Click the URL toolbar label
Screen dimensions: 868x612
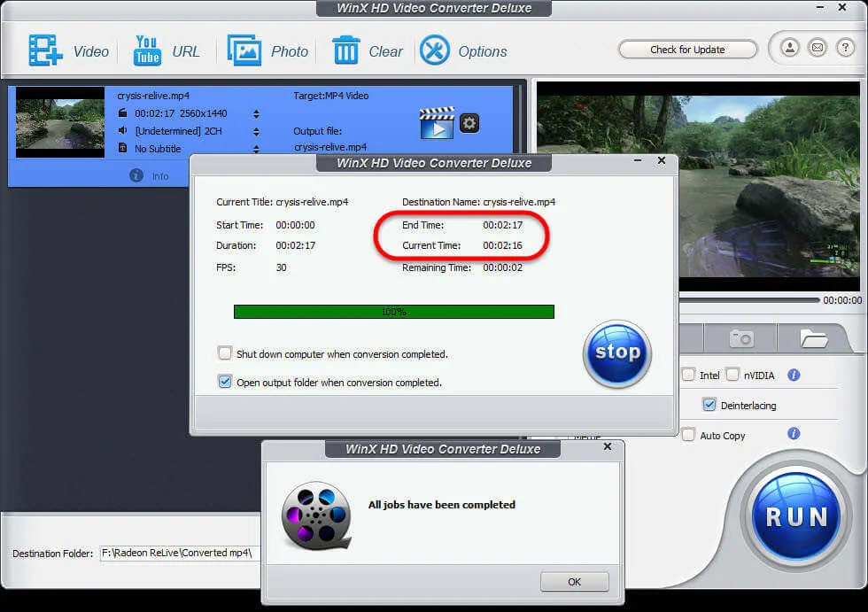point(186,51)
